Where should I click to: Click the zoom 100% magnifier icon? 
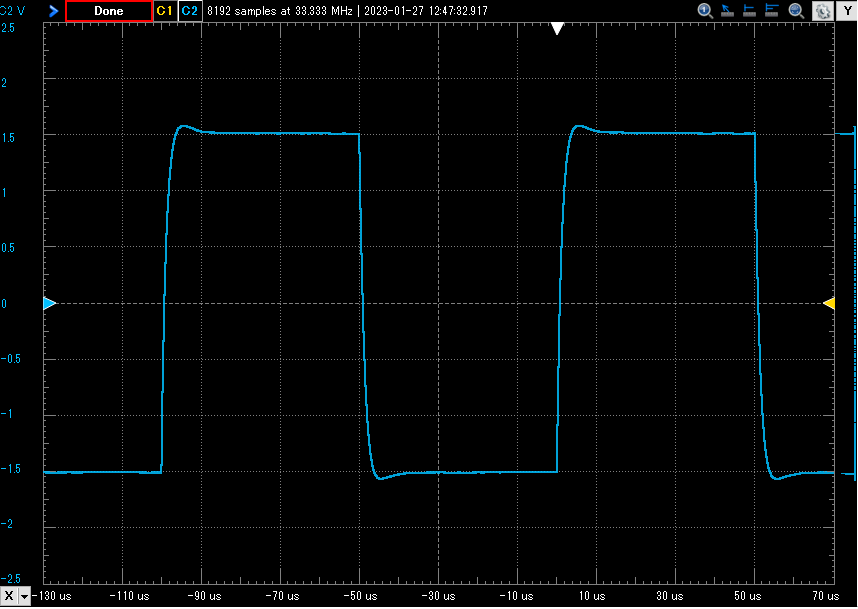pos(705,10)
